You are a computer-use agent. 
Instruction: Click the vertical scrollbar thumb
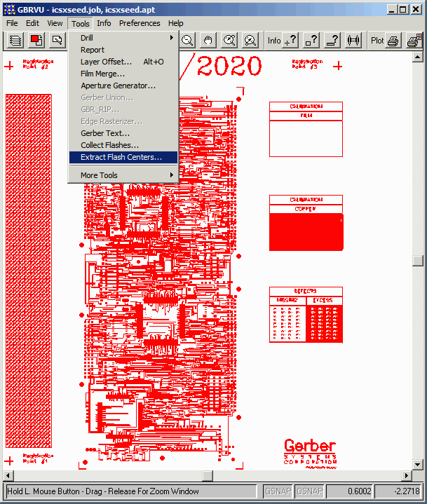(418, 261)
